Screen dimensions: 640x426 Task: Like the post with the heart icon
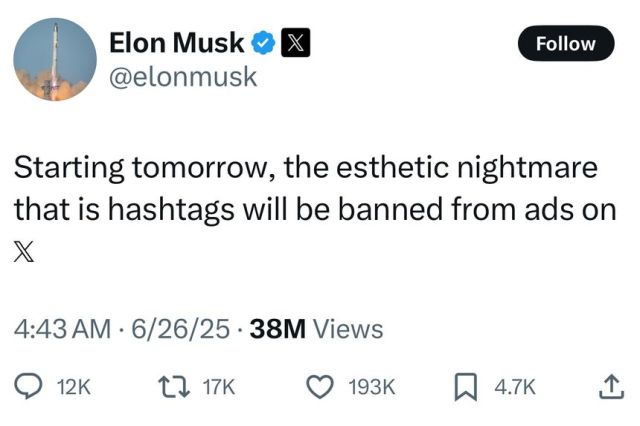(320, 386)
